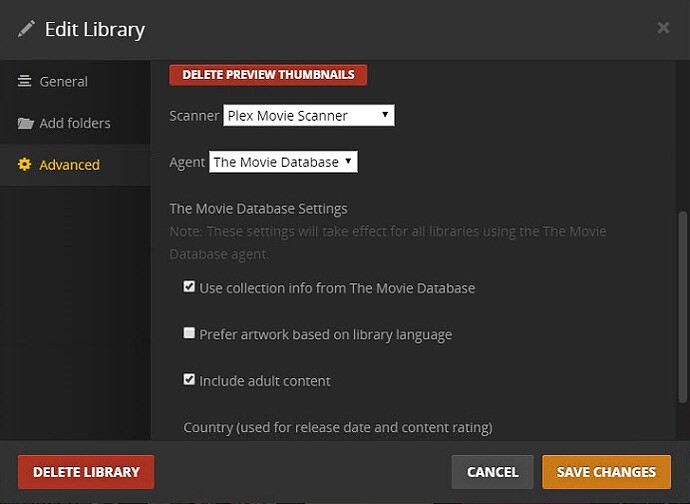Enable Prefer artwork based on library language
The image size is (690, 504).
coord(189,333)
